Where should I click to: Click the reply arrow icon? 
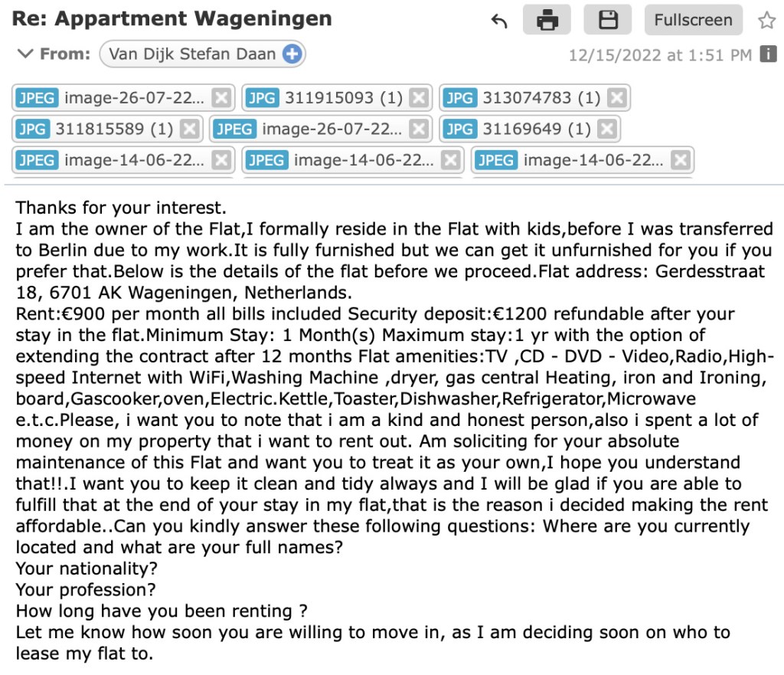pos(499,21)
